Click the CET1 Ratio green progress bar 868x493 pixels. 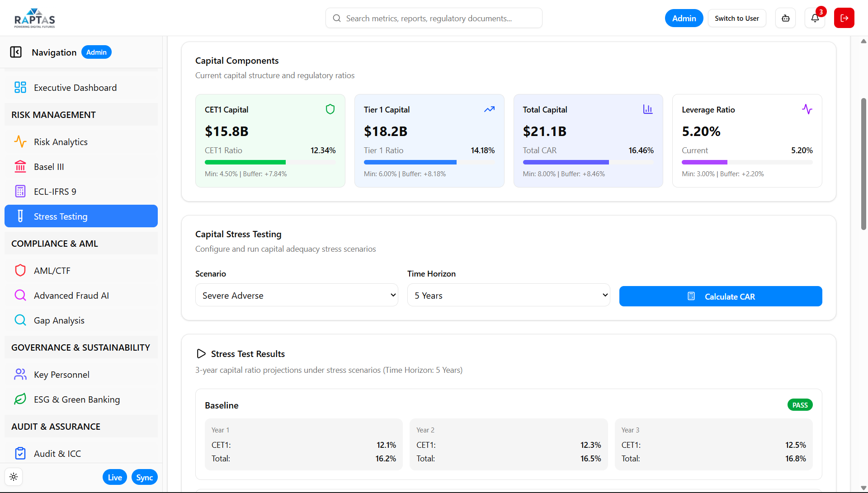click(245, 162)
